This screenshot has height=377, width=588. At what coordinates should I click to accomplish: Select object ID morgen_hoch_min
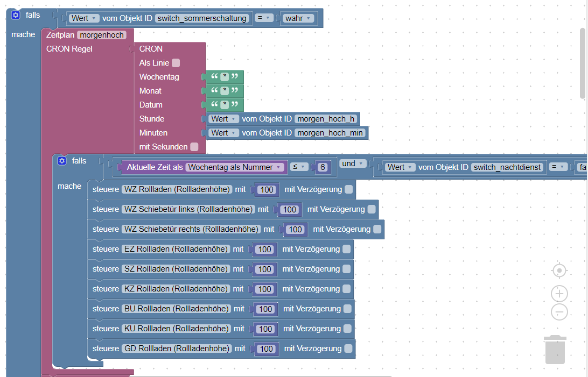point(330,133)
